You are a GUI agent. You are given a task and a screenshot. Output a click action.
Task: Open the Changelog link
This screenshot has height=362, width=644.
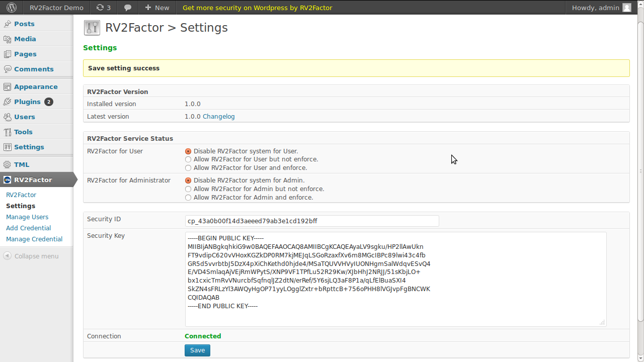point(219,116)
